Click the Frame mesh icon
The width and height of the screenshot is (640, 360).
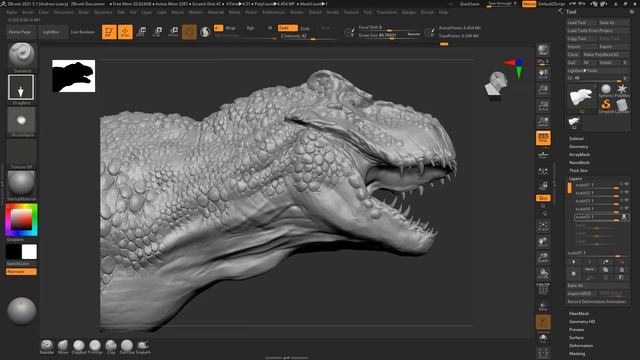543,225
